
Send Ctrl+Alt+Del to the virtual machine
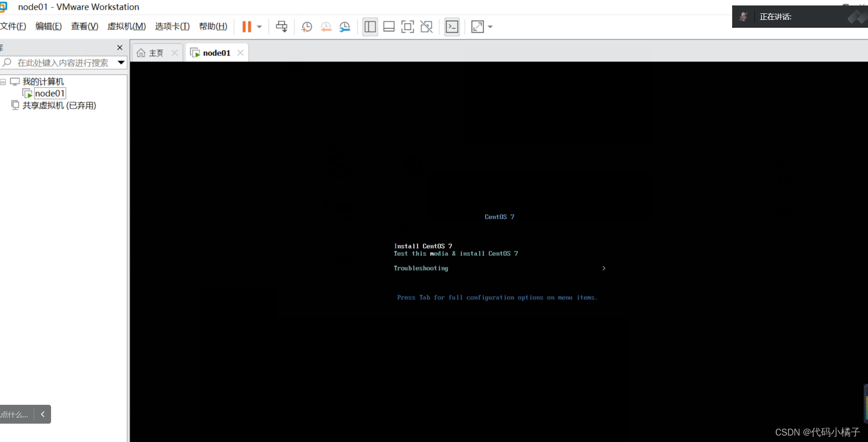click(x=282, y=27)
